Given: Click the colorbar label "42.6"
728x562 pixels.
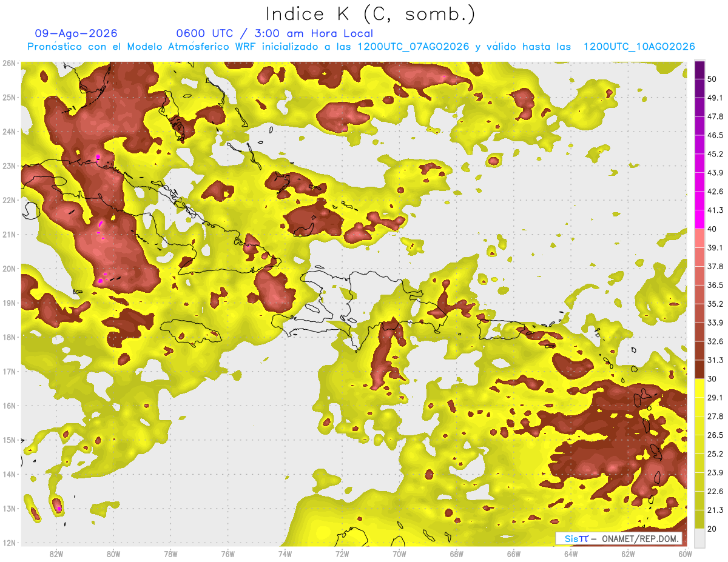Looking at the screenshot, I should [715, 192].
